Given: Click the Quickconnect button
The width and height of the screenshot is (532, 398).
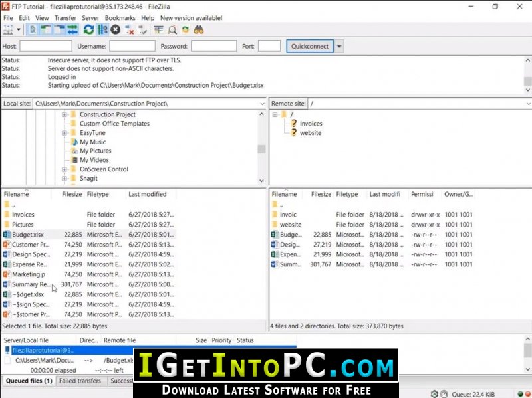Looking at the screenshot, I should point(310,46).
